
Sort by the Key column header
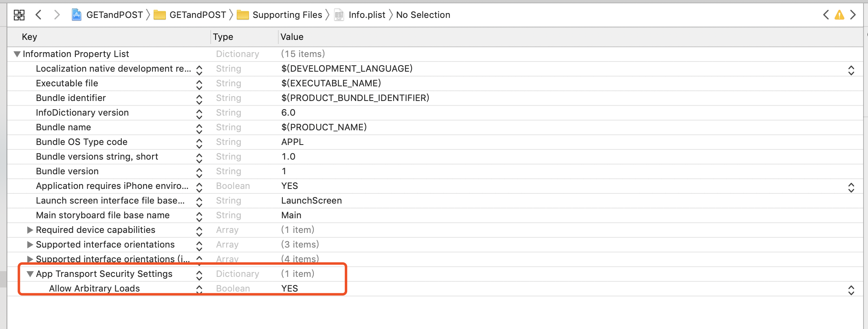pos(29,37)
